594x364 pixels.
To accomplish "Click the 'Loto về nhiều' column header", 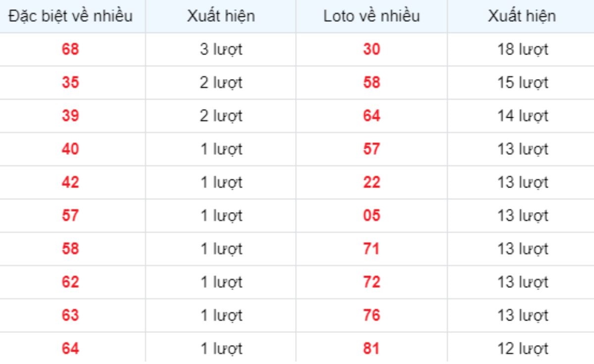I will pos(371,16).
